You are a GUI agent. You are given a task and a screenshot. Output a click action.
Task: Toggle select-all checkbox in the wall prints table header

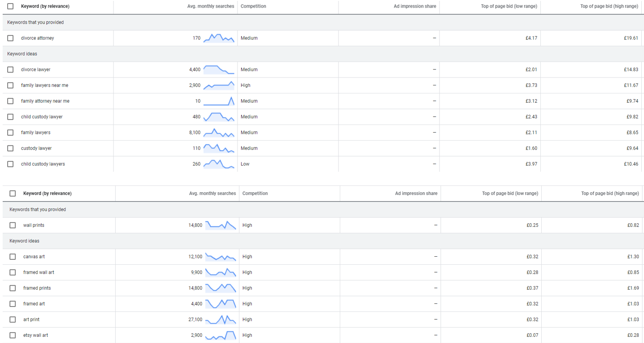pos(12,194)
